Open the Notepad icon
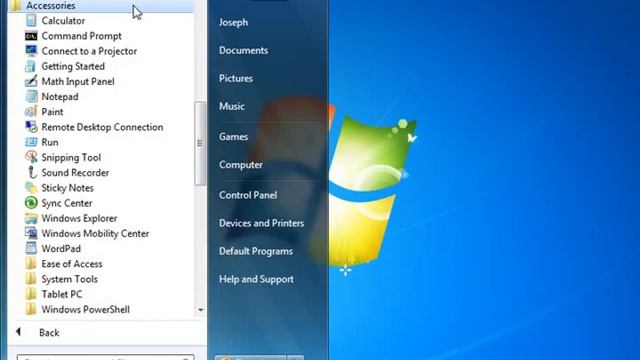This screenshot has width=640, height=360. [31, 96]
